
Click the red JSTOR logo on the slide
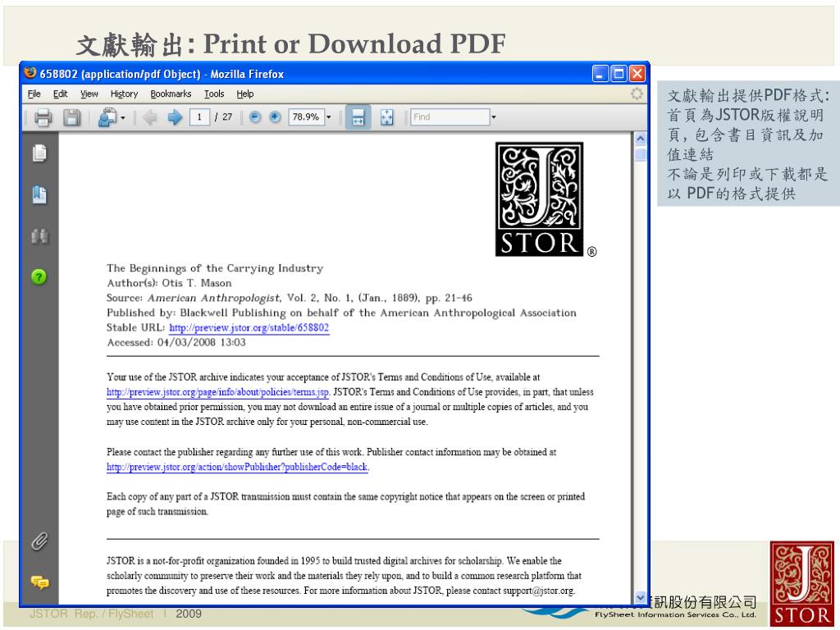tap(802, 583)
